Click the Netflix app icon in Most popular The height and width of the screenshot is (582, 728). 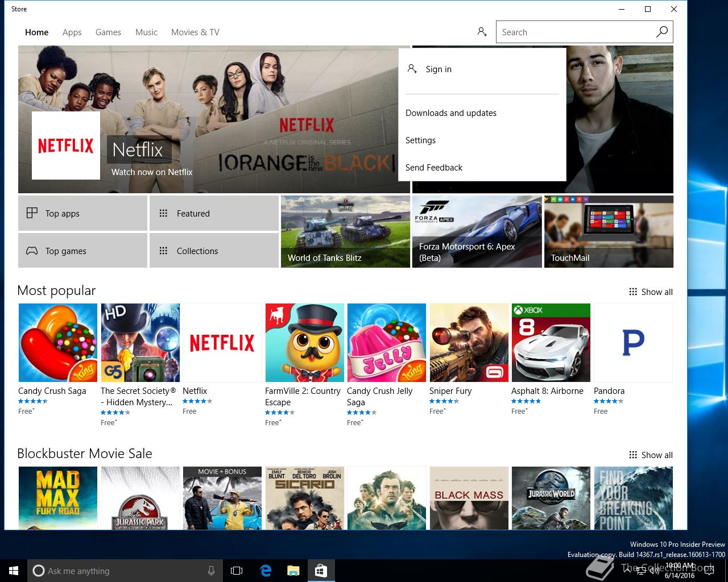click(222, 343)
